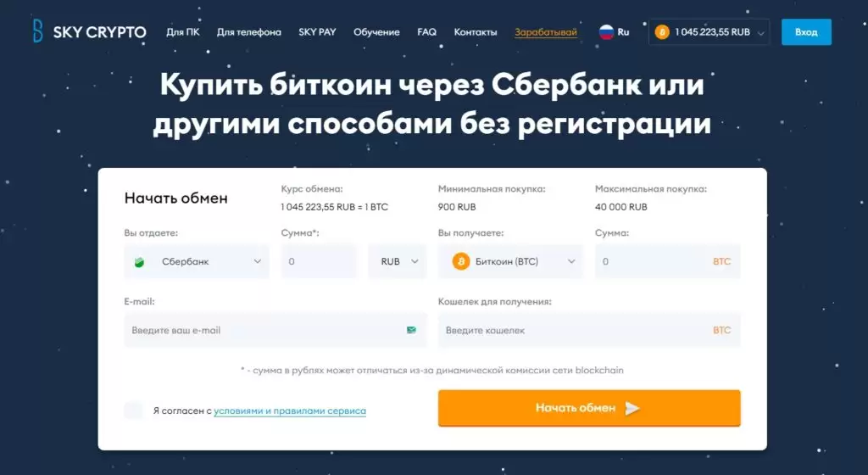
Task: Open the BTC rate dropdown in header
Action: point(760,33)
